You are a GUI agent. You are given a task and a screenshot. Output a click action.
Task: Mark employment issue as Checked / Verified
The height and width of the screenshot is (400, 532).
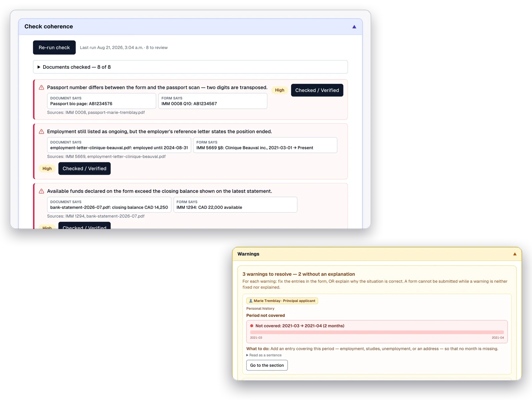[84, 169]
